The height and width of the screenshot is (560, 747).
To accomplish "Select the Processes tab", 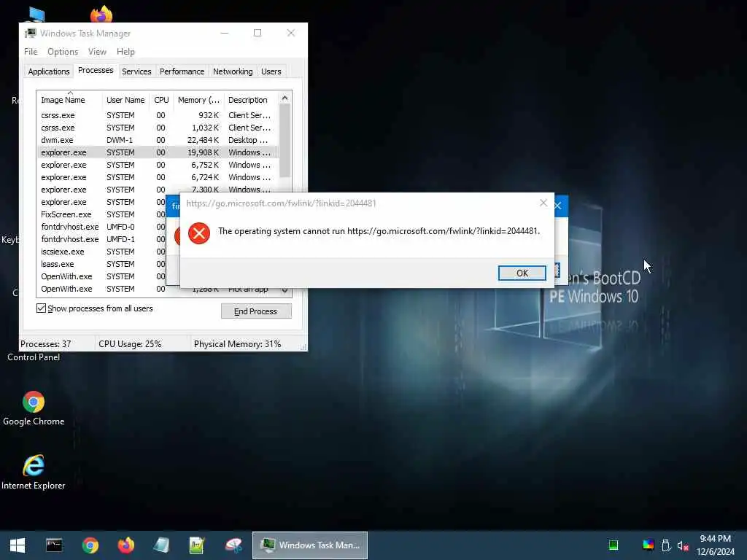I will [96, 71].
